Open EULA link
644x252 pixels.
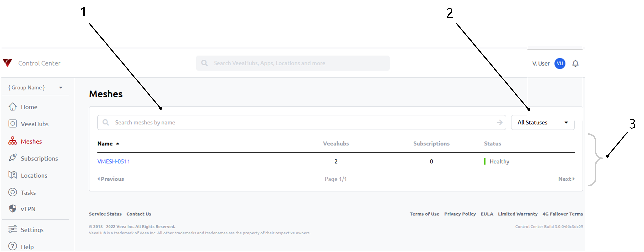point(487,214)
